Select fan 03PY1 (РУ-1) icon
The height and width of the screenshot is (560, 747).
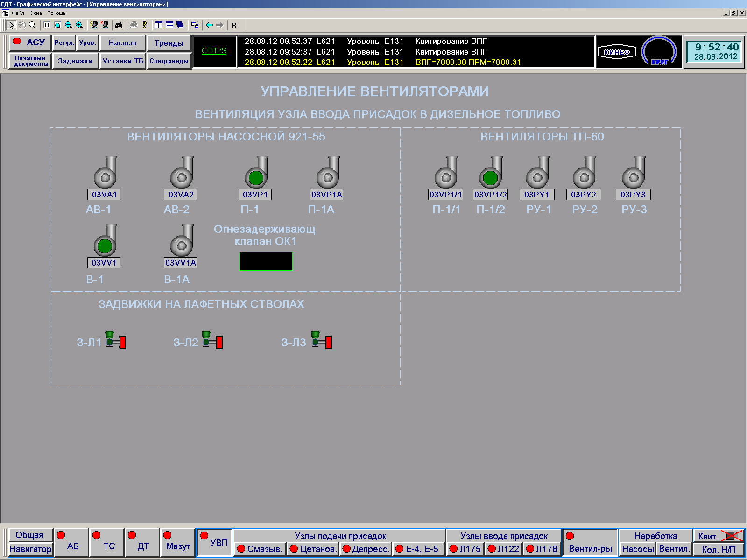tap(537, 172)
